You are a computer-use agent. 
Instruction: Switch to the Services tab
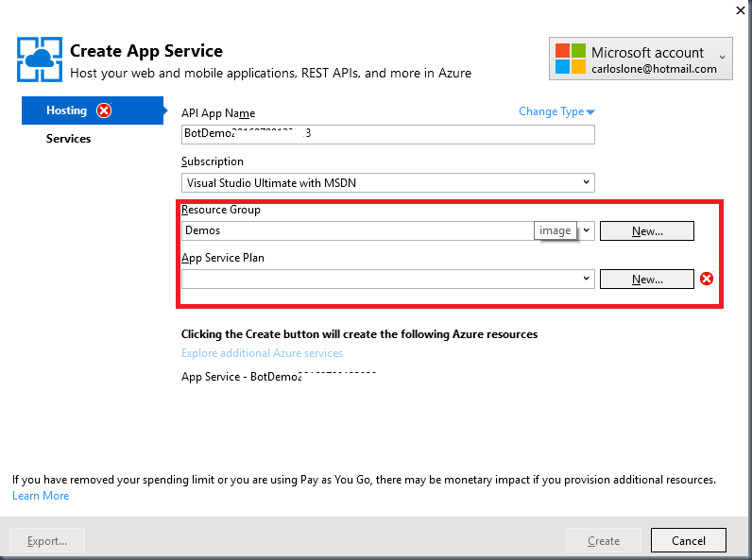click(x=68, y=139)
